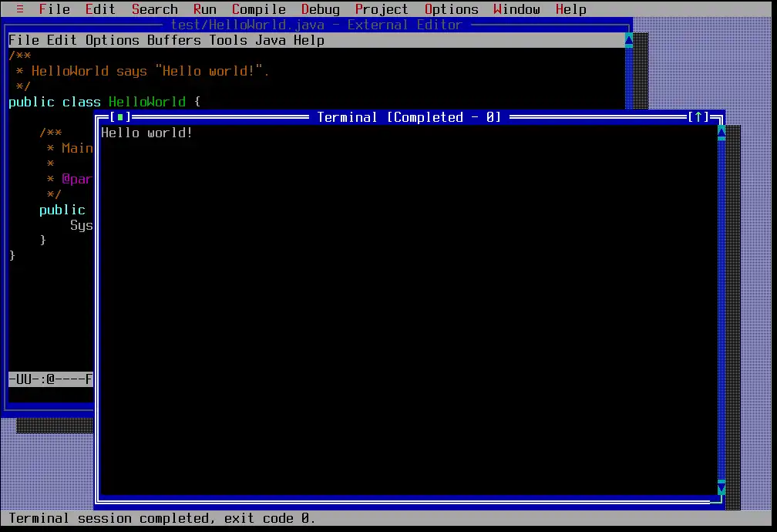Open Help menu in External Editor window
Screen dimensions: 777x532
pos(308,40)
